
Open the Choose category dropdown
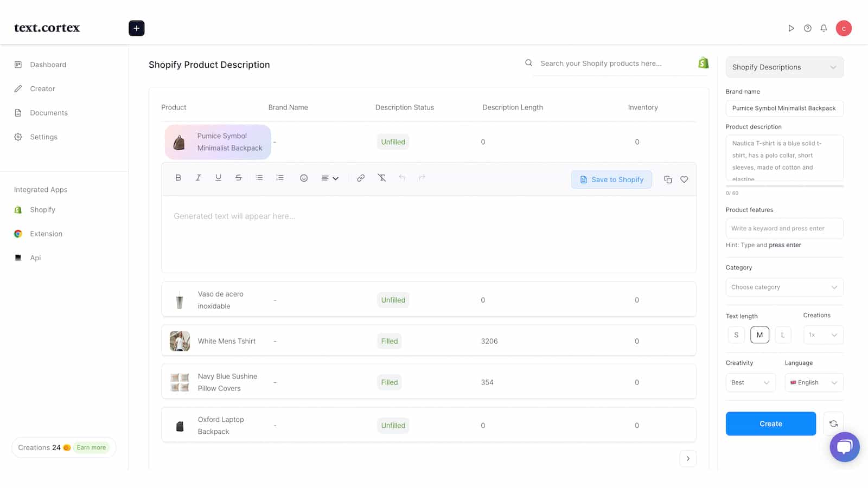pyautogui.click(x=784, y=287)
